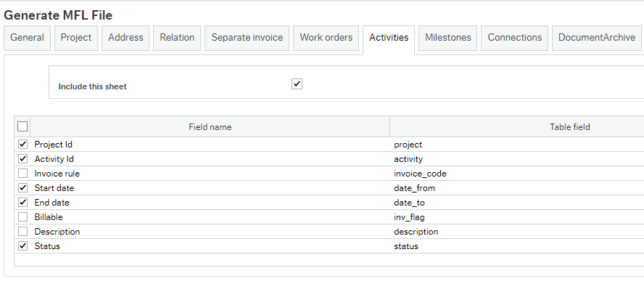Go to the Separate invoice tab
This screenshot has width=644, height=284.
tap(247, 38)
